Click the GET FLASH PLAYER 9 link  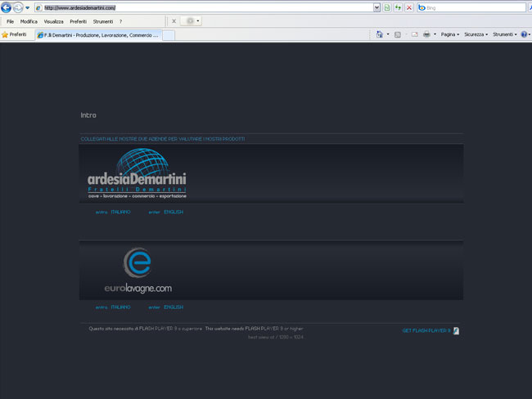[x=426, y=330]
